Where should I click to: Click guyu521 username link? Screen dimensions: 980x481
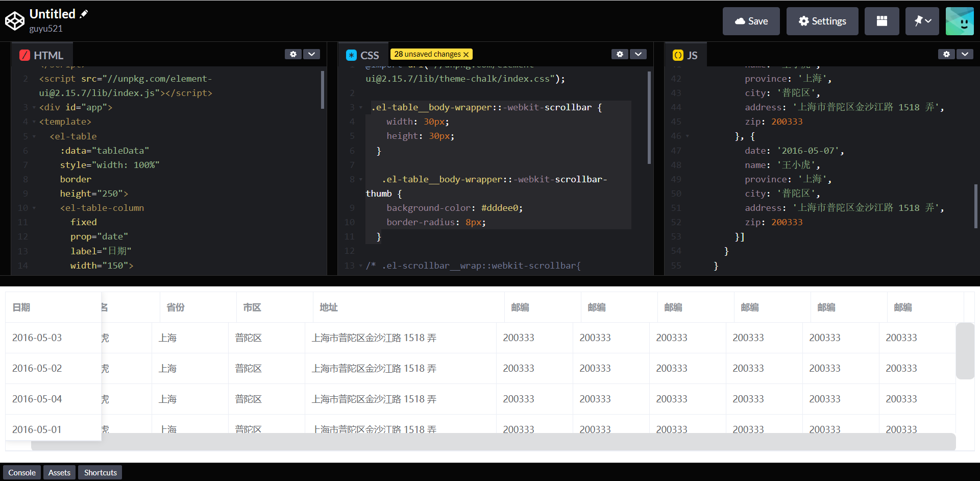pos(46,29)
